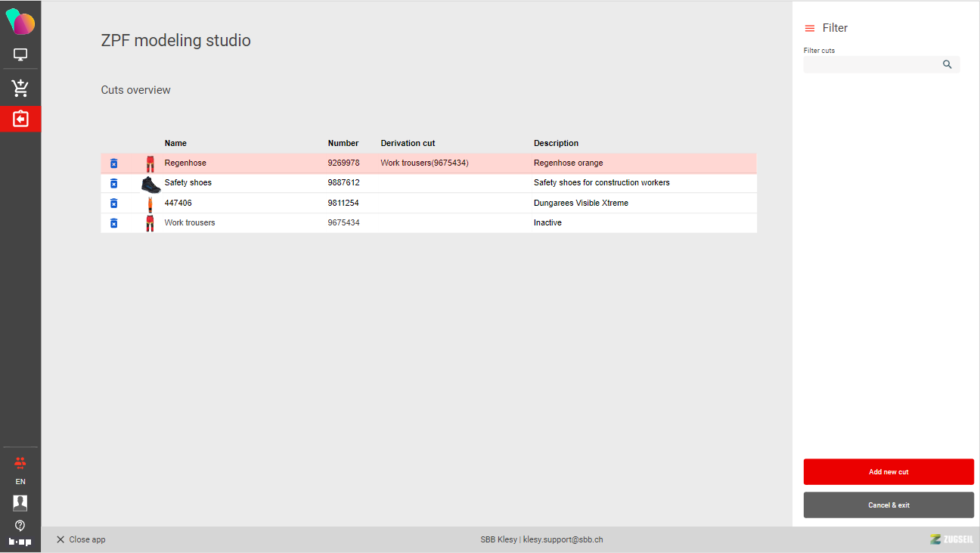Viewport: 980px width, 553px height.
Task: Click the search magnifier in Filter cuts
Action: click(x=947, y=65)
